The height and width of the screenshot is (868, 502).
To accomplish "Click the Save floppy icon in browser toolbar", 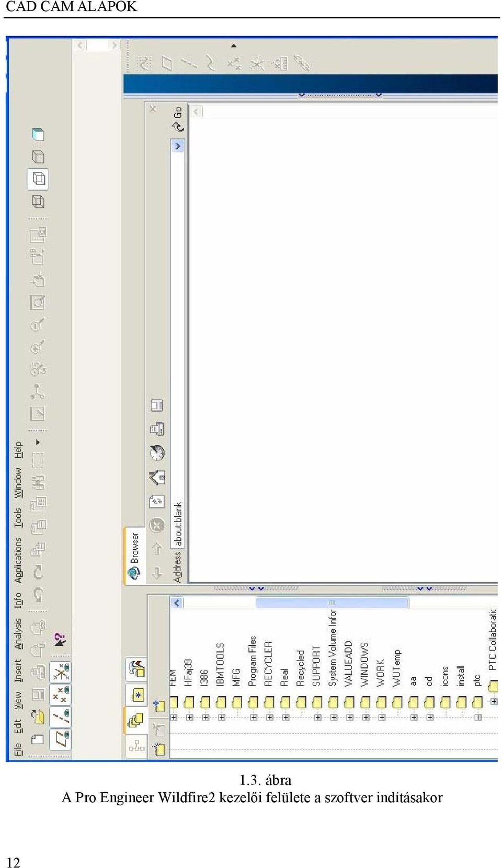I will 157,405.
